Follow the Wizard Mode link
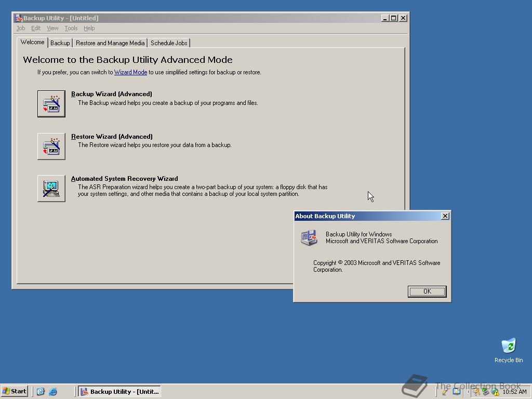This screenshot has width=532, height=399. pos(130,72)
